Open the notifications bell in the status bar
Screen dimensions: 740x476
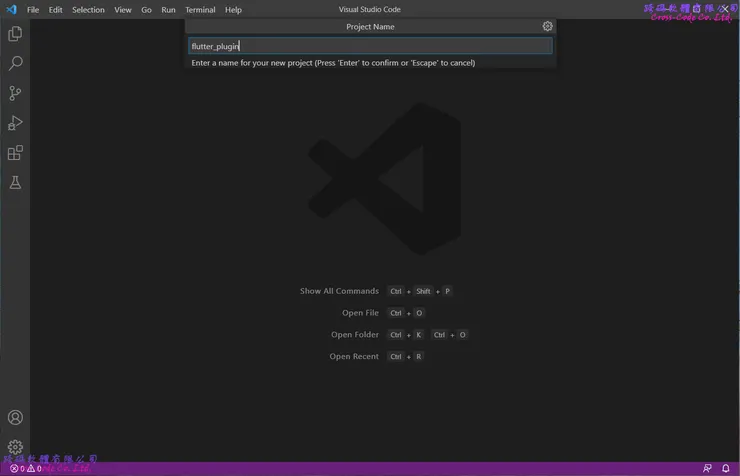[726, 468]
